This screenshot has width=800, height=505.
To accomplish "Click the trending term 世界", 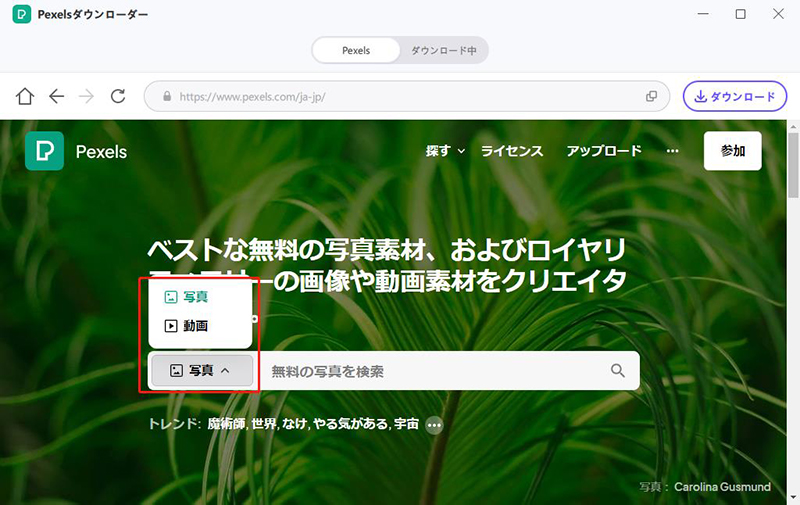I will click(x=264, y=424).
